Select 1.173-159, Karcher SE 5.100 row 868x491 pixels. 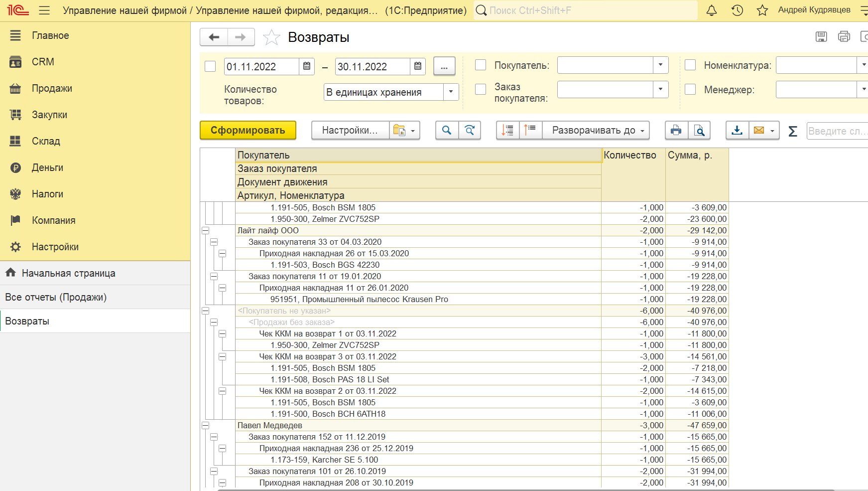click(x=418, y=460)
